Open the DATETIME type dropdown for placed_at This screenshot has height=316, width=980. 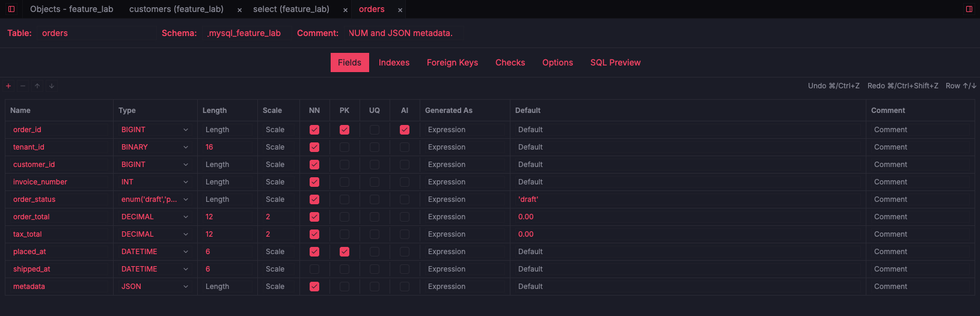(x=155, y=252)
